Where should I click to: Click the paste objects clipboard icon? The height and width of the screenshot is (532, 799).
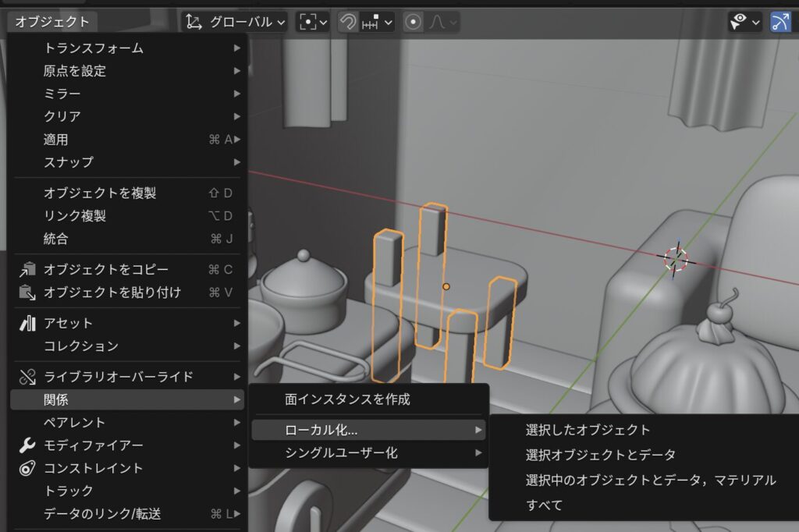[x=28, y=293]
